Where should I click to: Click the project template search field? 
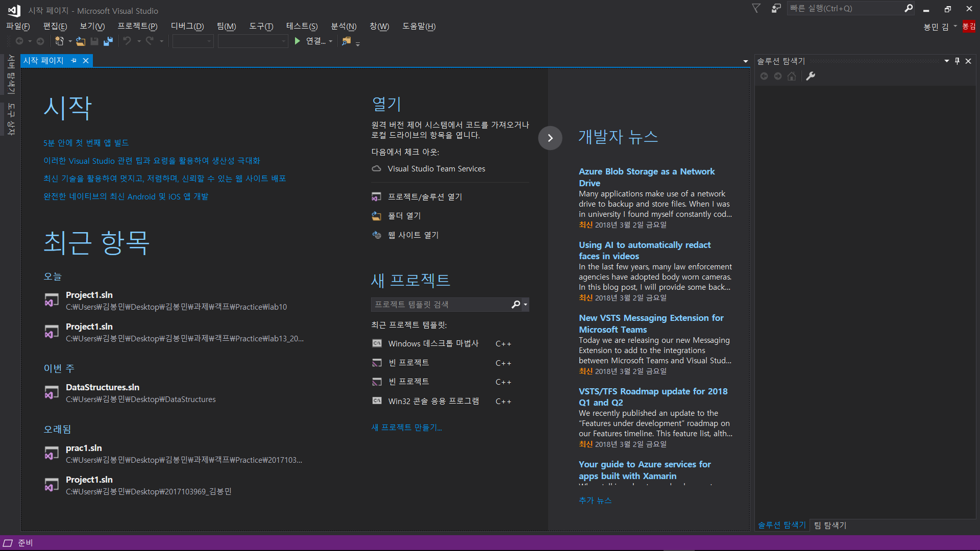point(439,305)
